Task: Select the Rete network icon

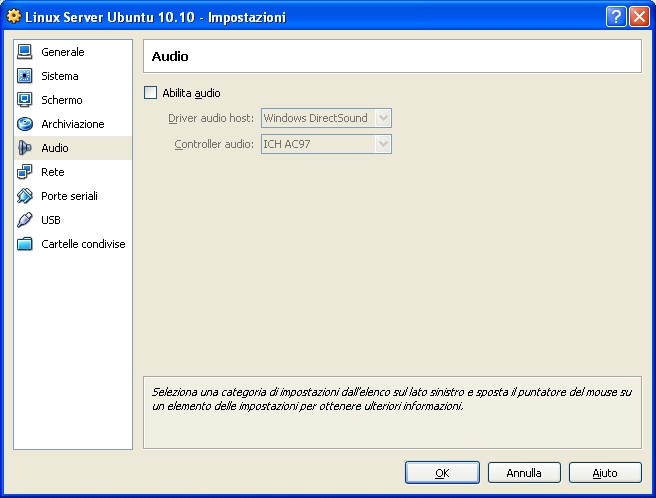Action: (25, 172)
